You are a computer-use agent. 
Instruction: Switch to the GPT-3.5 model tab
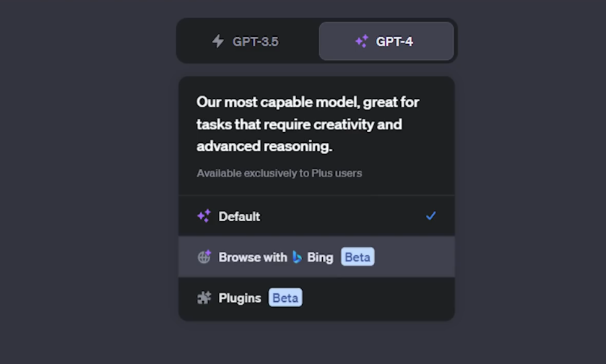pos(247,41)
